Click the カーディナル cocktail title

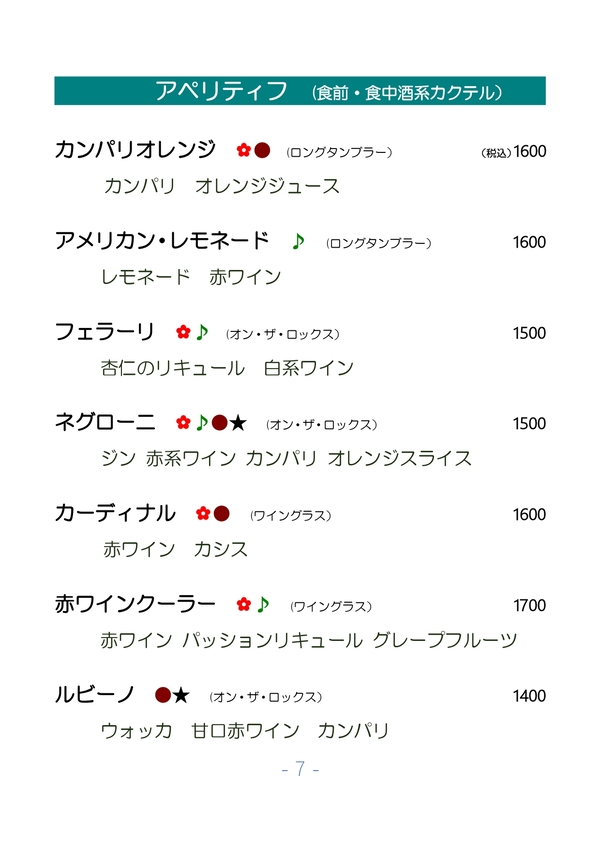click(115, 514)
